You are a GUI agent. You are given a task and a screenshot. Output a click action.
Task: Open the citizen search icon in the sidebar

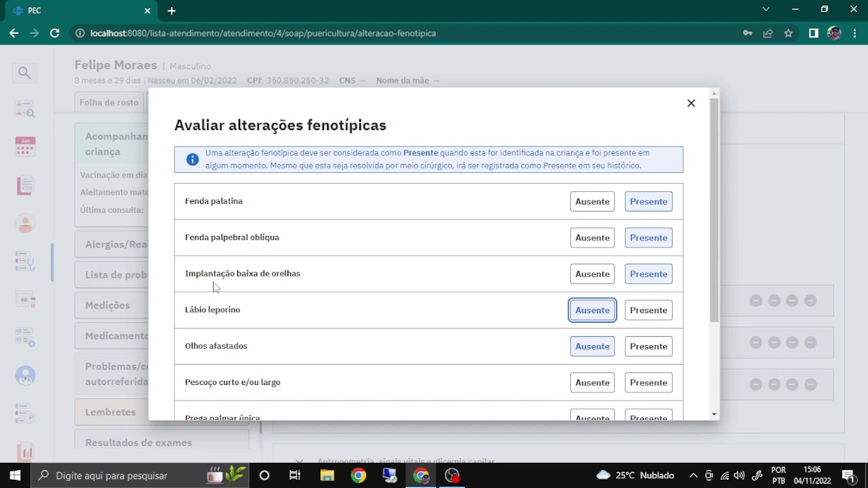click(x=25, y=109)
